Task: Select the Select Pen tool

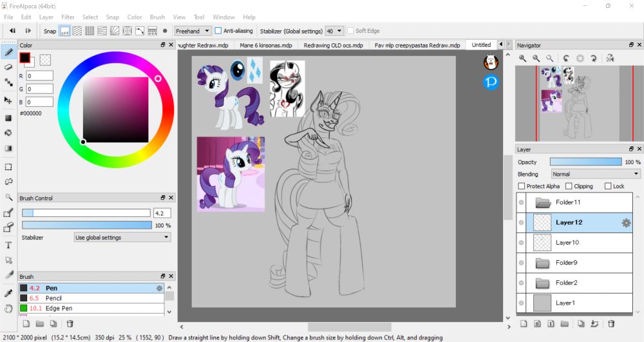Action: (x=8, y=213)
